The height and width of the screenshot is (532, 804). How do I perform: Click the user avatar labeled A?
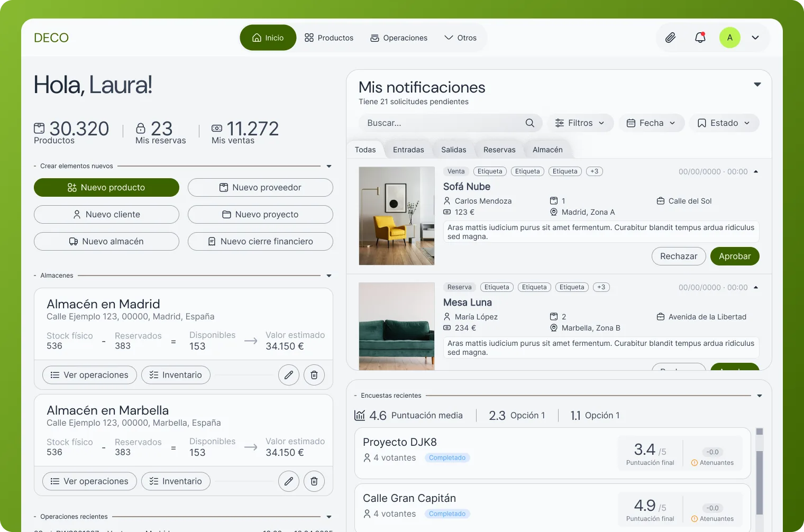(x=730, y=38)
